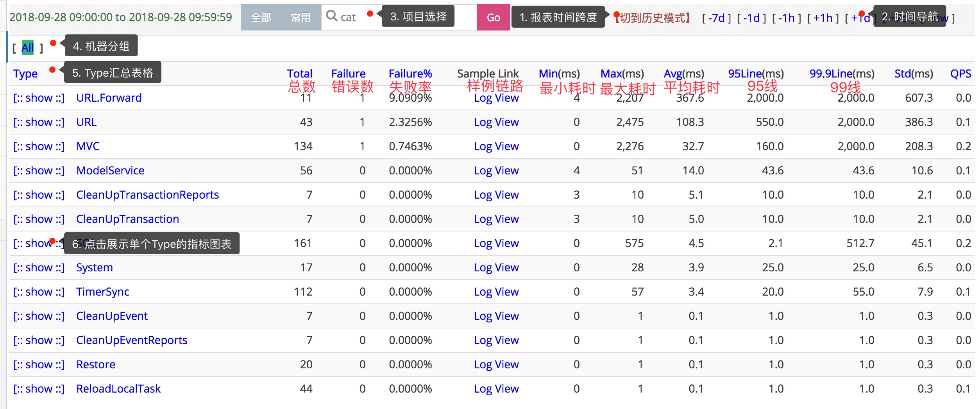Click the red hint dot beside All group

click(53, 43)
